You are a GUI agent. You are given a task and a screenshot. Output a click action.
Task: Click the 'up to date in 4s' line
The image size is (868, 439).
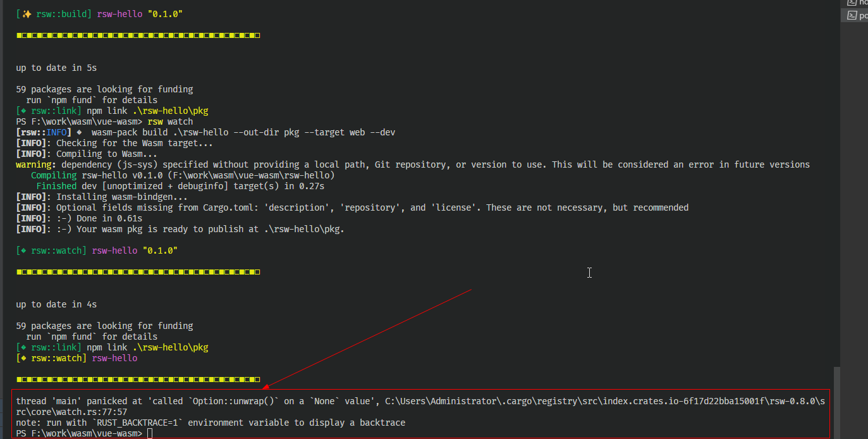pos(56,304)
